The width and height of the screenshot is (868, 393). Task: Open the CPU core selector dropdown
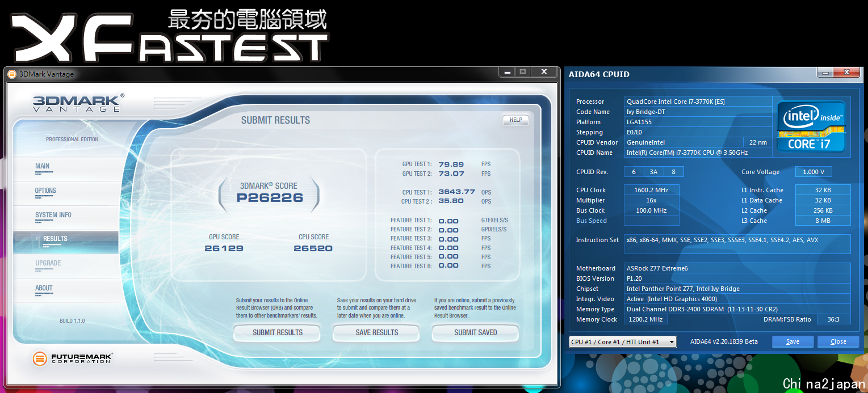tap(622, 342)
